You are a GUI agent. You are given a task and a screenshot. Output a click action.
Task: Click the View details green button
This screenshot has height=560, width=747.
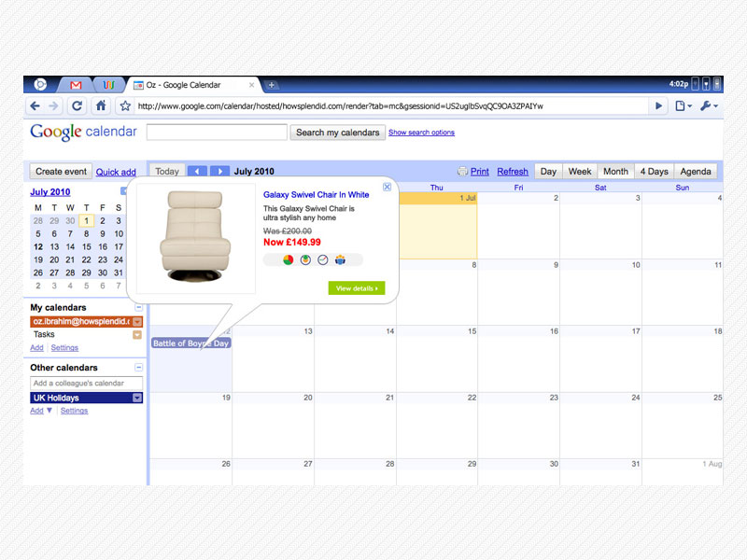pyautogui.click(x=357, y=288)
